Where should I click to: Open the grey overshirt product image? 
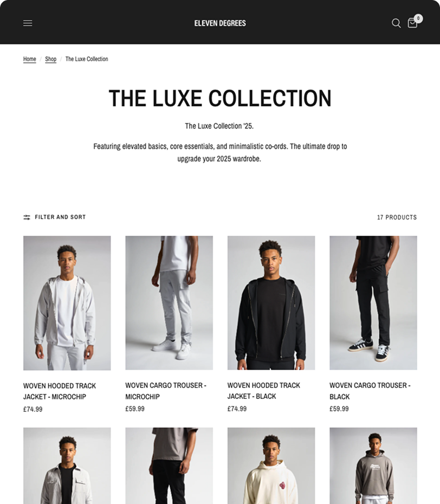click(67, 466)
